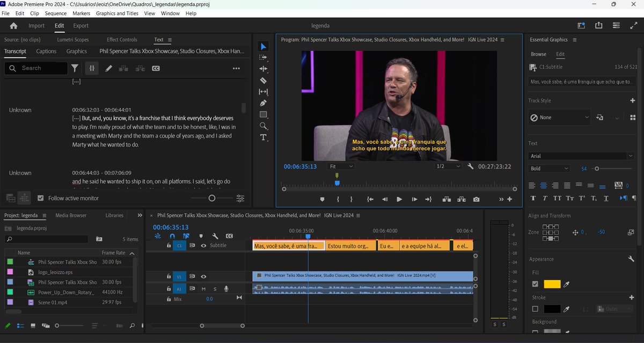Open the Graphics and Titles menu
Screen dimensions: 644x343
click(x=117, y=13)
